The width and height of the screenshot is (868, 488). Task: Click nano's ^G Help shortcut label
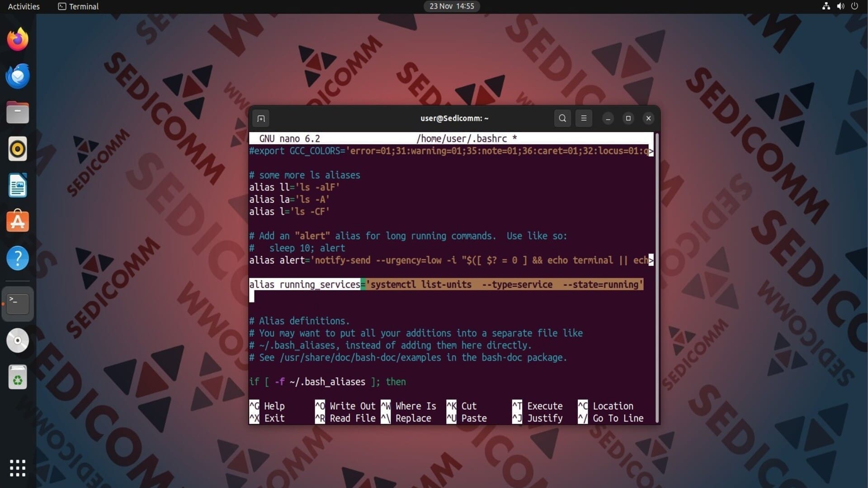coord(267,406)
